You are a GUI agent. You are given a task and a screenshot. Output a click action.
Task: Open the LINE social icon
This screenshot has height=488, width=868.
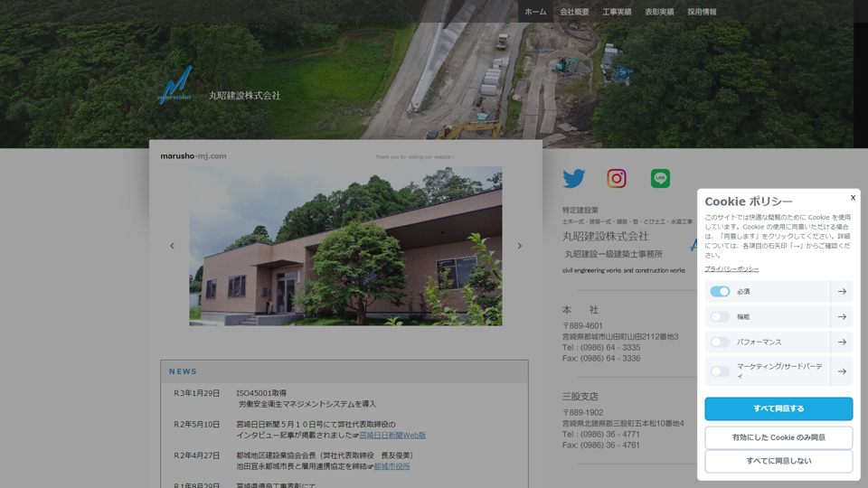(660, 179)
